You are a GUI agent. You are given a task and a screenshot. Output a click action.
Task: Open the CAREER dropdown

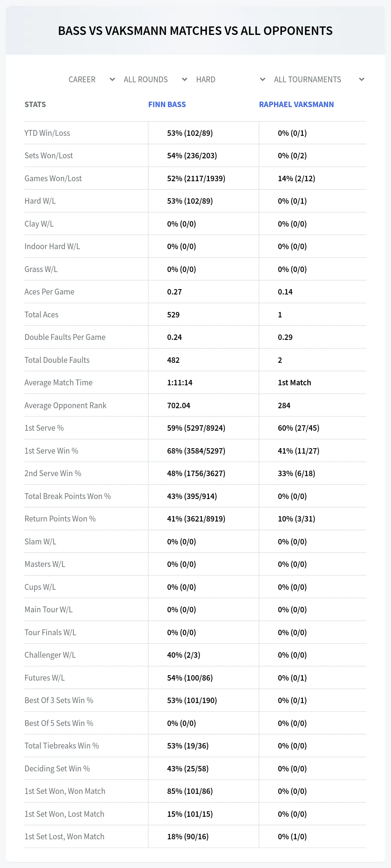click(92, 80)
